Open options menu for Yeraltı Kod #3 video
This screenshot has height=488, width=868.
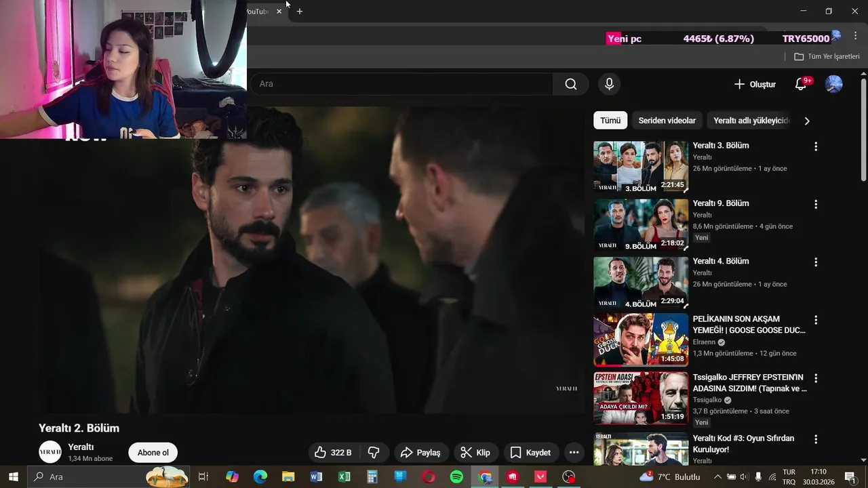[816, 439]
